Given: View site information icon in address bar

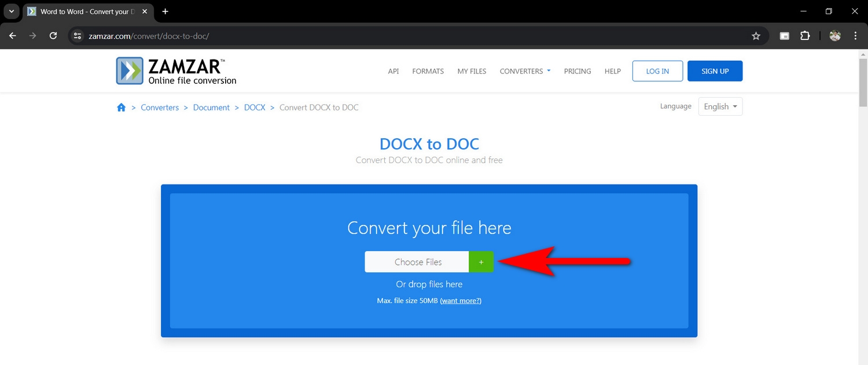Looking at the screenshot, I should click(x=78, y=36).
